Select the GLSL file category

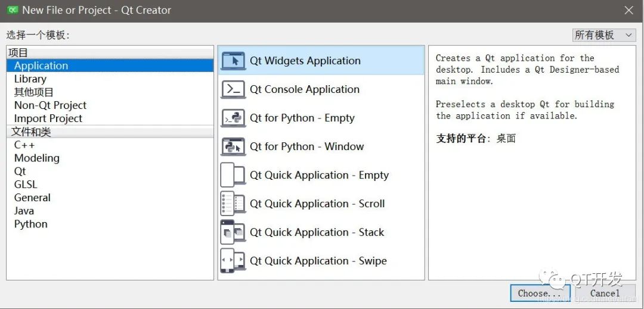(x=110, y=185)
